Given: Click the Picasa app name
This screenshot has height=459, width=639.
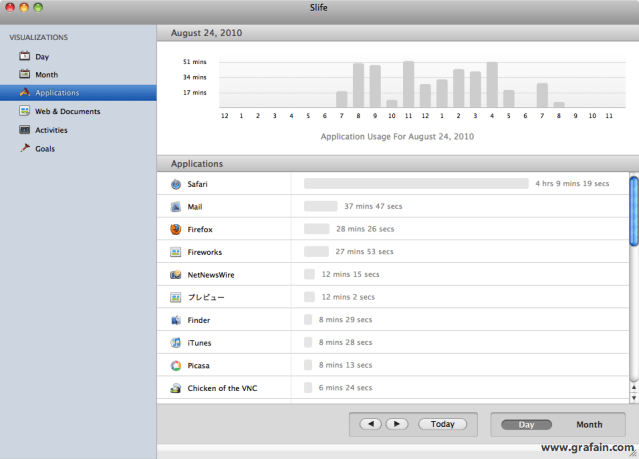Looking at the screenshot, I should pyautogui.click(x=198, y=366).
